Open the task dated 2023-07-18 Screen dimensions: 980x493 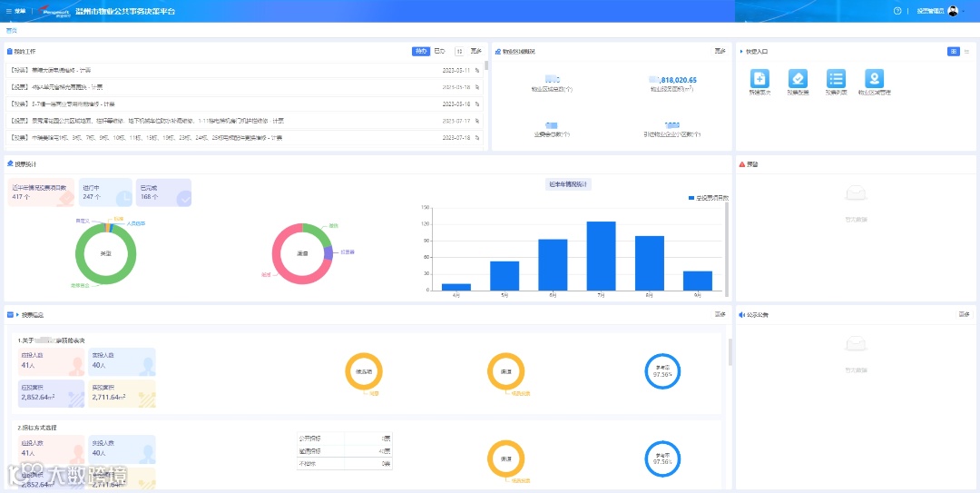coord(242,138)
